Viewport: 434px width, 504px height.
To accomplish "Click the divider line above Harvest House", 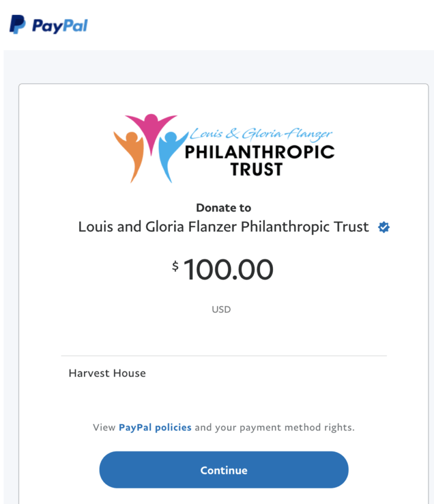I will [223, 355].
